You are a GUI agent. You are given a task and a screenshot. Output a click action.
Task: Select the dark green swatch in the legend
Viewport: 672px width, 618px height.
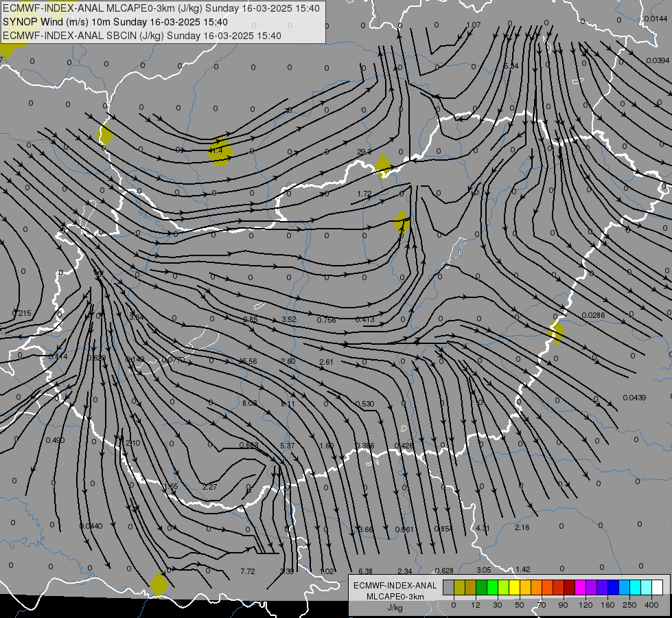click(481, 587)
